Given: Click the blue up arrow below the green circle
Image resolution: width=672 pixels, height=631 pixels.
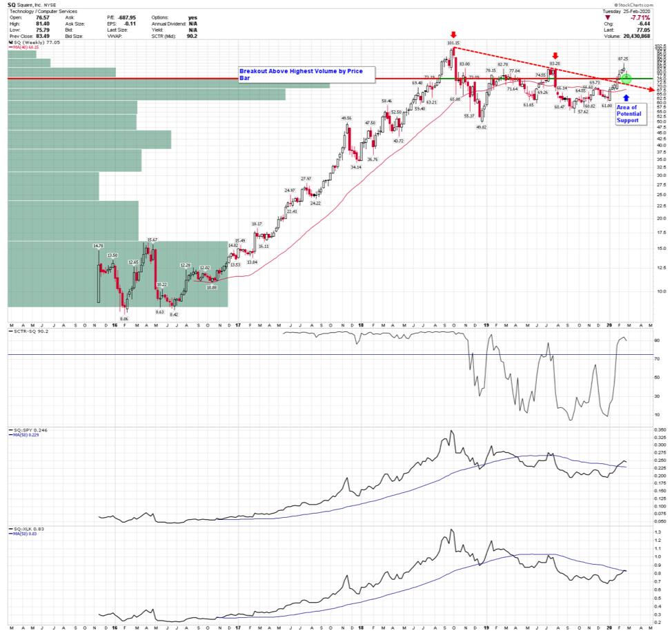Looking at the screenshot, I should click(626, 98).
